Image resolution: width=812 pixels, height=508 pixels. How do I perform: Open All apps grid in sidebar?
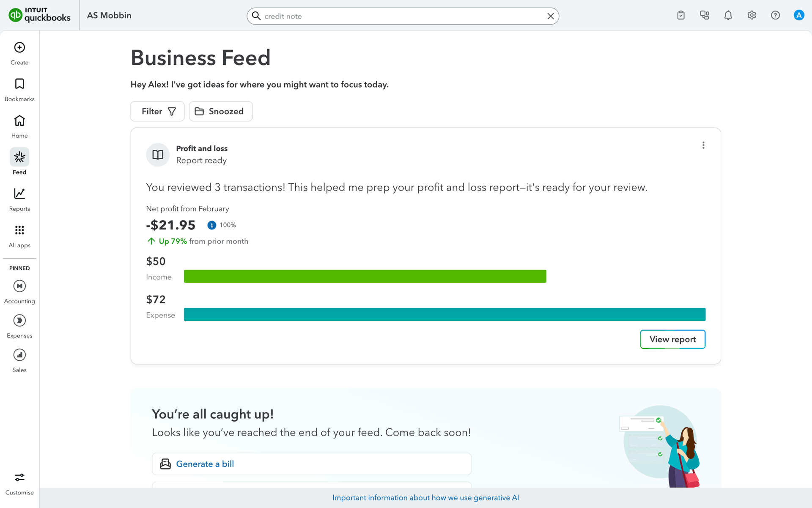[19, 236]
